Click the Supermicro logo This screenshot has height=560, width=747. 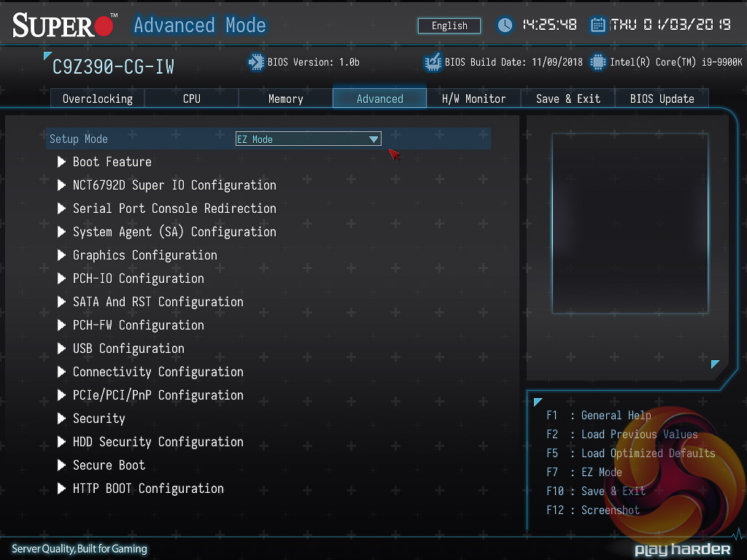click(x=65, y=26)
